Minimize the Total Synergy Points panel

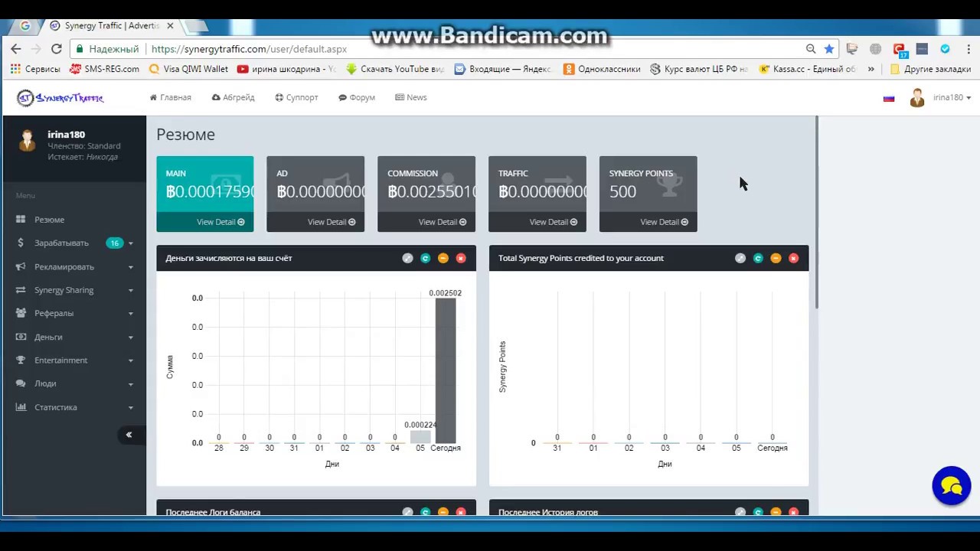776,258
